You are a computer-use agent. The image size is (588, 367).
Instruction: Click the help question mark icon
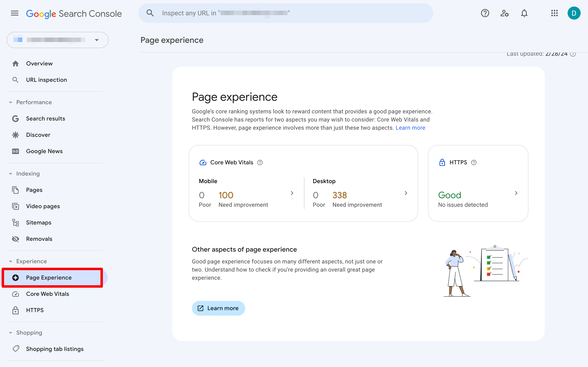point(485,13)
